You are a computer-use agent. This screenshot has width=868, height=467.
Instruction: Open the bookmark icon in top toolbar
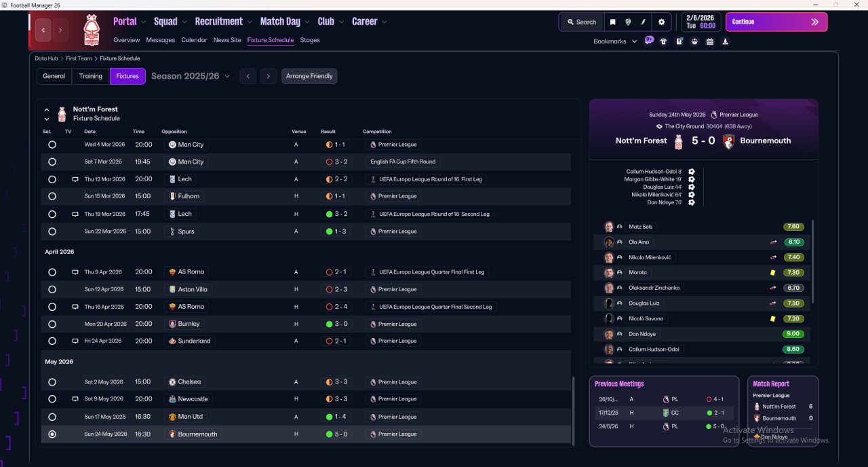pyautogui.click(x=612, y=22)
